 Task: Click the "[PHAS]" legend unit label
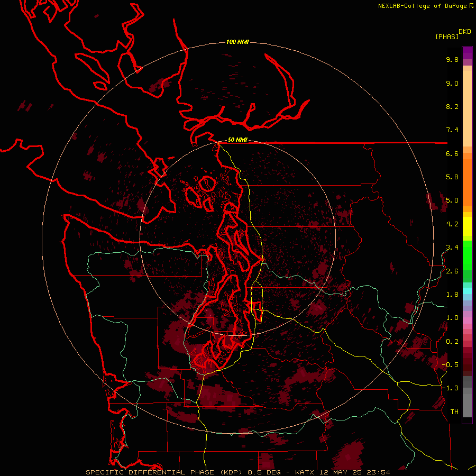pos(447,37)
